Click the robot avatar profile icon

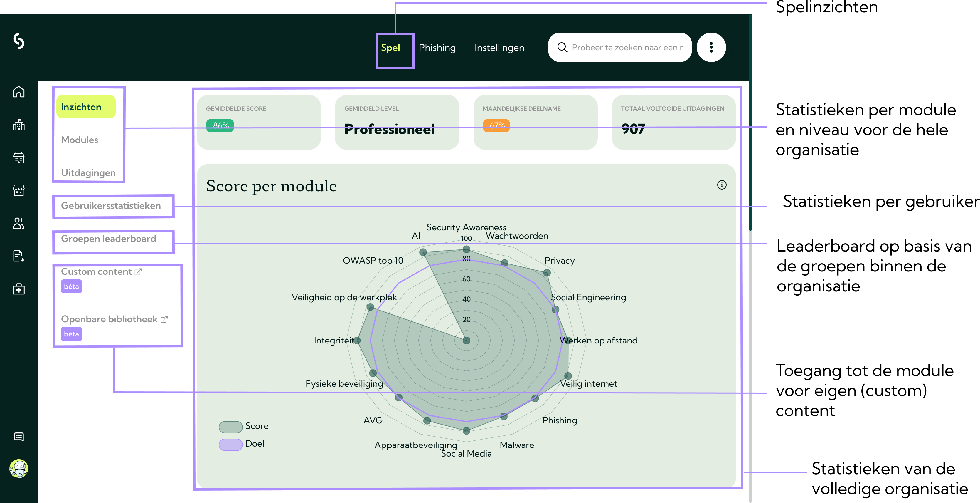(18, 469)
